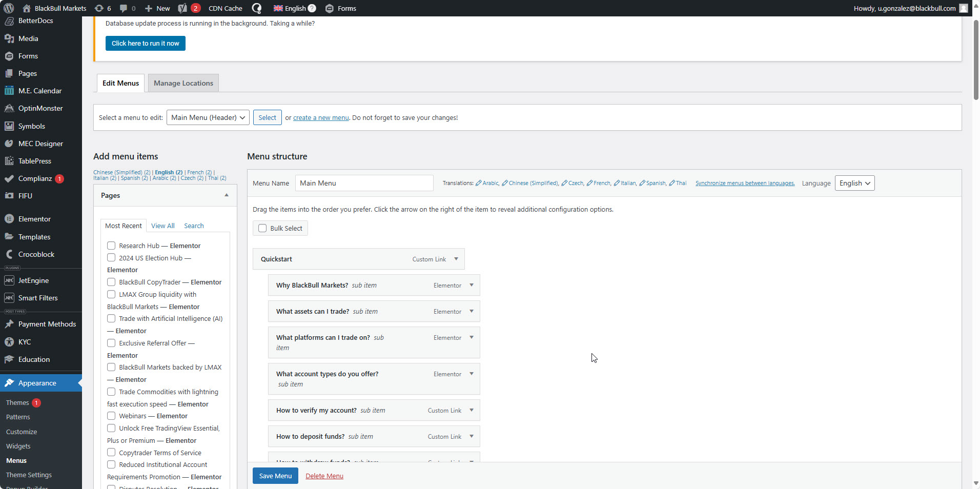The image size is (980, 489).
Task: Open the WordPress logo menu
Action: click(9, 8)
